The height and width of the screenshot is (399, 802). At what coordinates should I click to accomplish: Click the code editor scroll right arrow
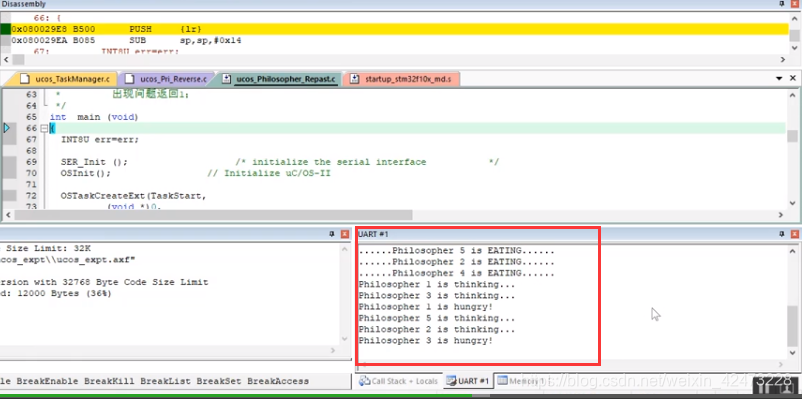click(781, 215)
